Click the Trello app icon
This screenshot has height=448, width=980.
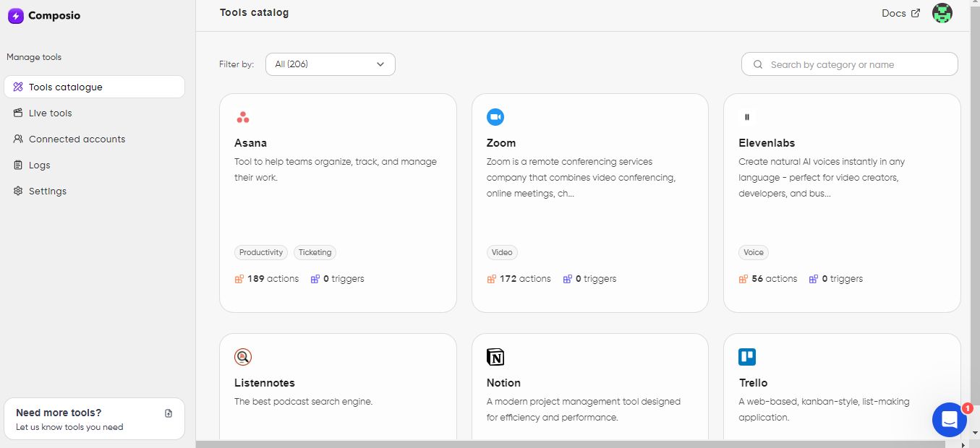point(747,356)
